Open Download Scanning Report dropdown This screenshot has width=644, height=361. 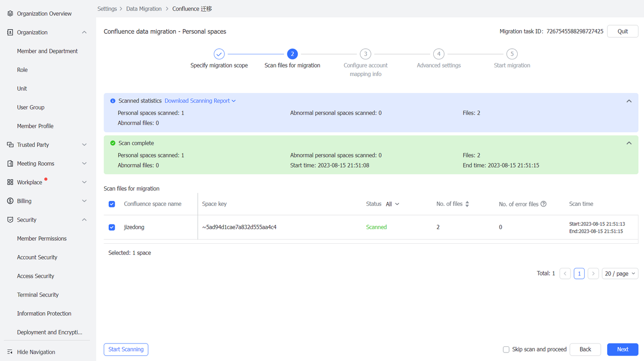[x=200, y=101]
